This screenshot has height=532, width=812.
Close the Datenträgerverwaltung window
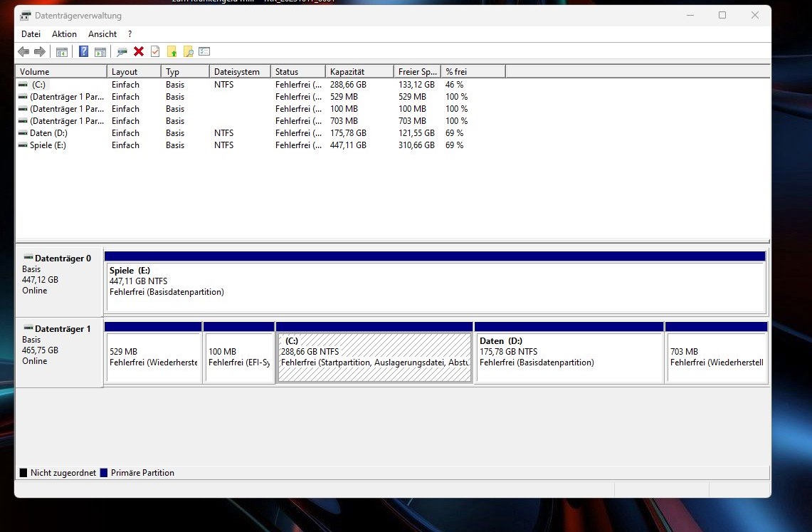click(755, 16)
